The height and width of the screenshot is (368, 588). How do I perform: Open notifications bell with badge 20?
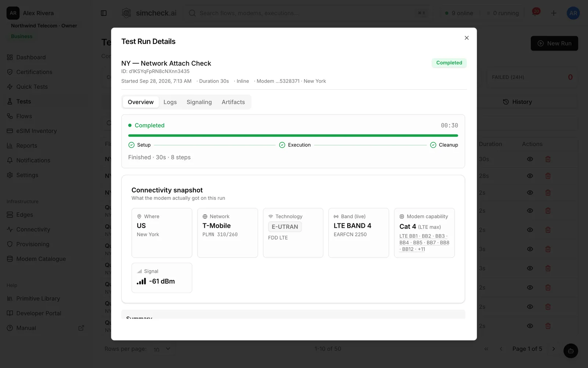(536, 13)
